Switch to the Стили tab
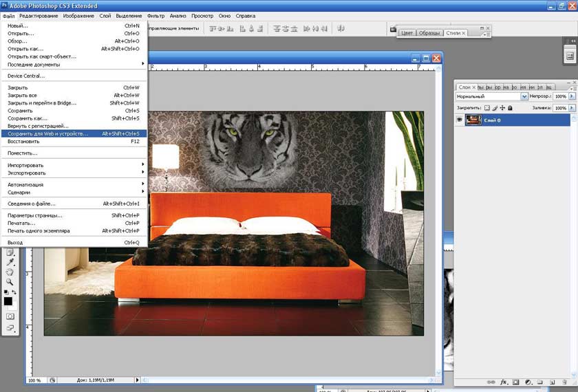Viewport: 578px width, 392px height. pyautogui.click(x=453, y=33)
